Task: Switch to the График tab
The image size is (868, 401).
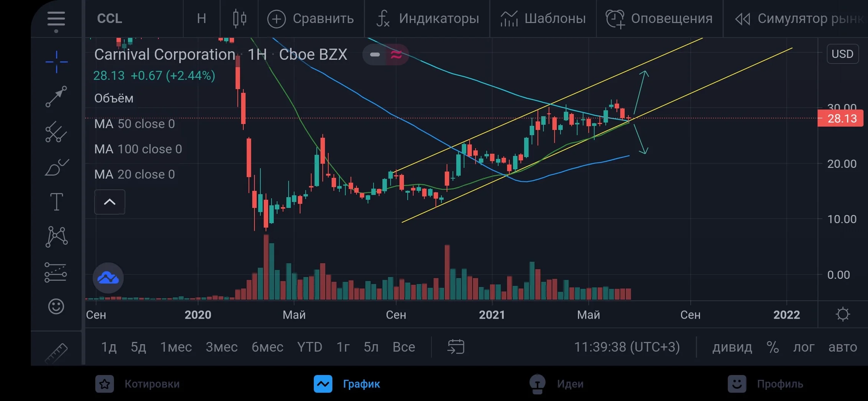Action: pyautogui.click(x=347, y=384)
